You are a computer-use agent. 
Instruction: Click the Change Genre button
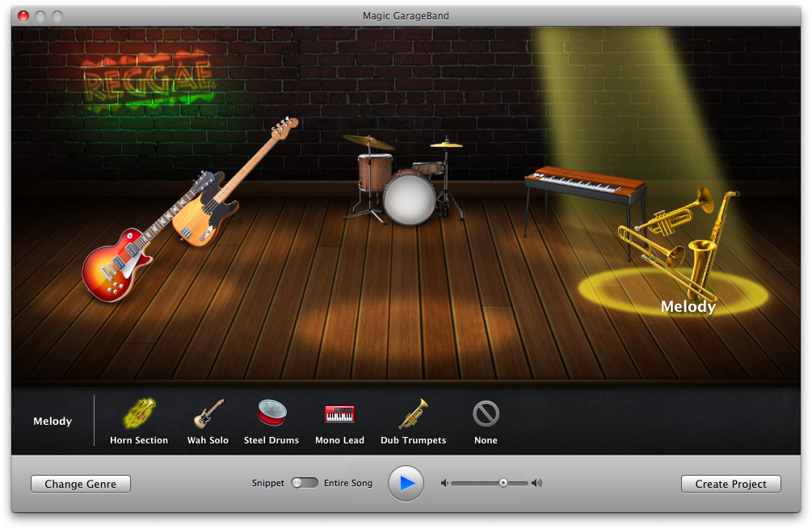pos(81,484)
